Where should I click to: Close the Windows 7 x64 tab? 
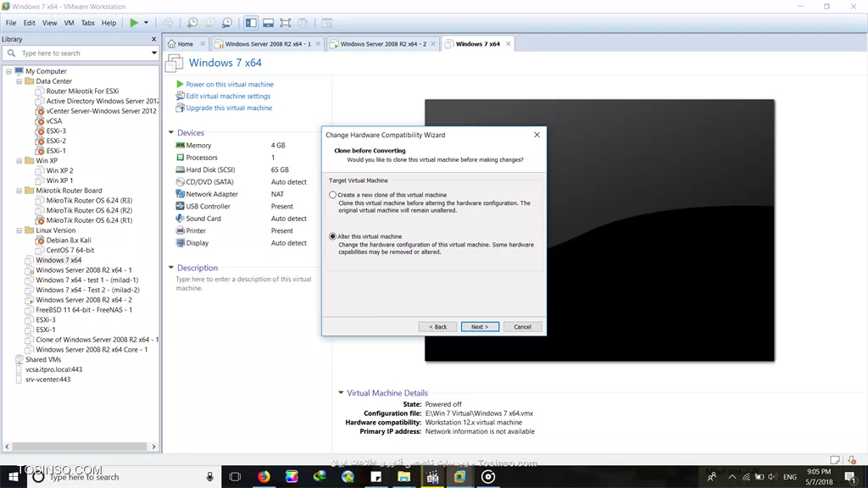[509, 44]
